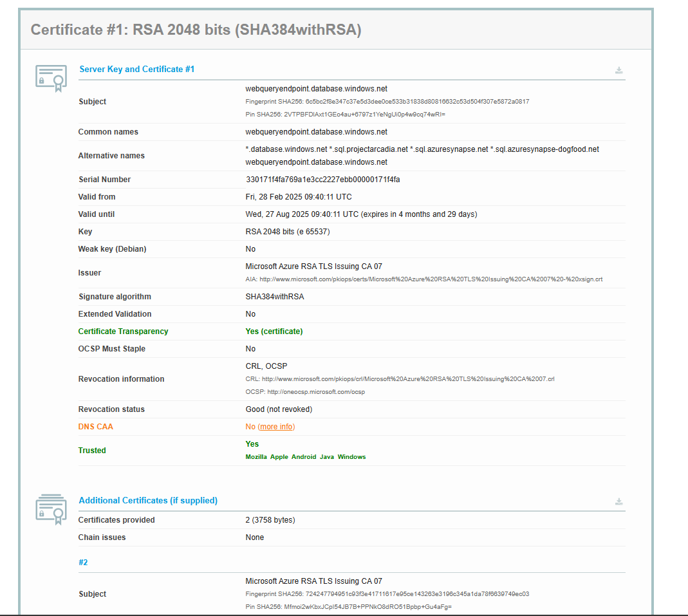The height and width of the screenshot is (616, 688).
Task: Click the Mozilla trust store entry
Action: 256,457
